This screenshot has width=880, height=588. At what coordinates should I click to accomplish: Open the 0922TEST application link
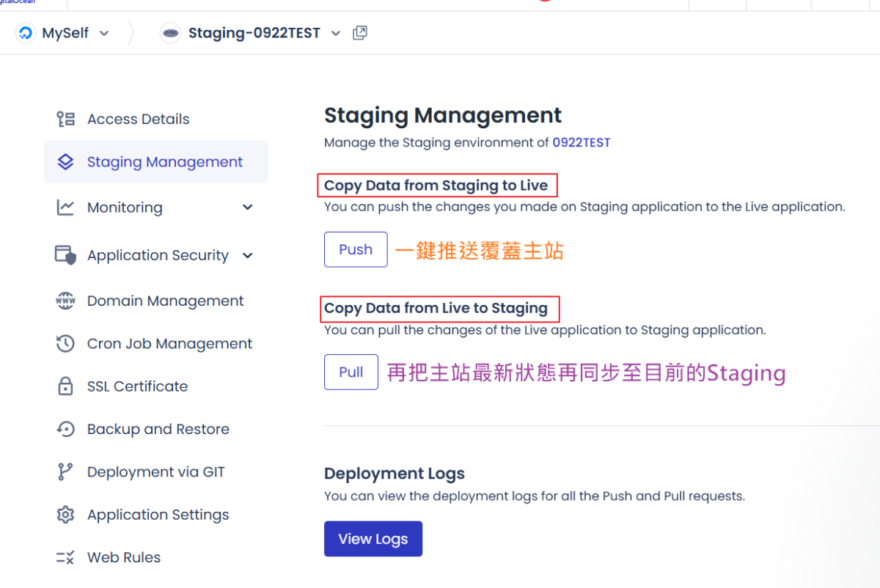pyautogui.click(x=582, y=142)
